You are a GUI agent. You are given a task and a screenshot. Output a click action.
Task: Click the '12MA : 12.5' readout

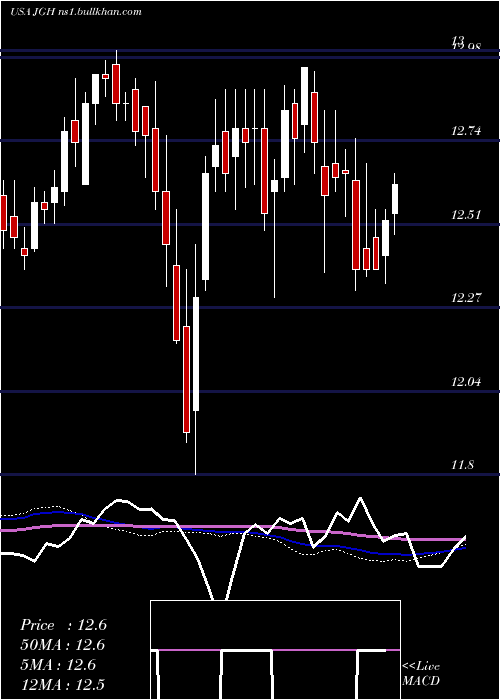63,684
